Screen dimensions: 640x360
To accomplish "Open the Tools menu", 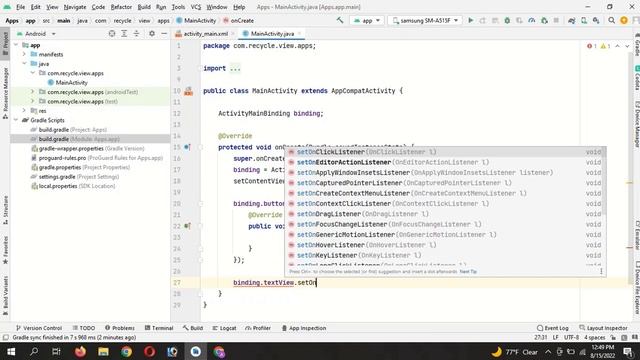I will pos(178,7).
